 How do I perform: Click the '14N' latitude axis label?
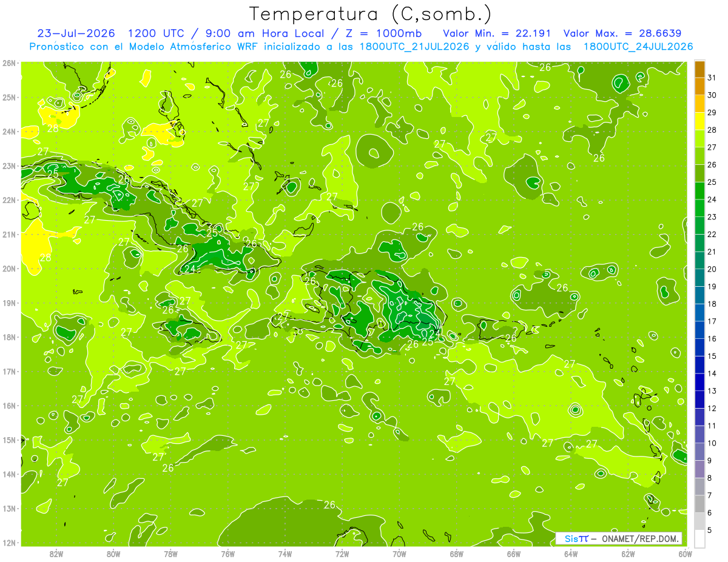point(9,474)
